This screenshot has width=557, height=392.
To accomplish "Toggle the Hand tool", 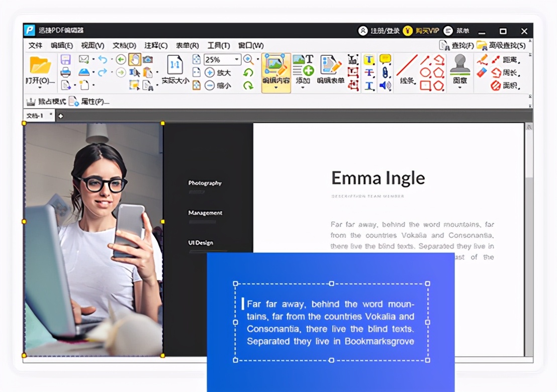I will [135, 59].
